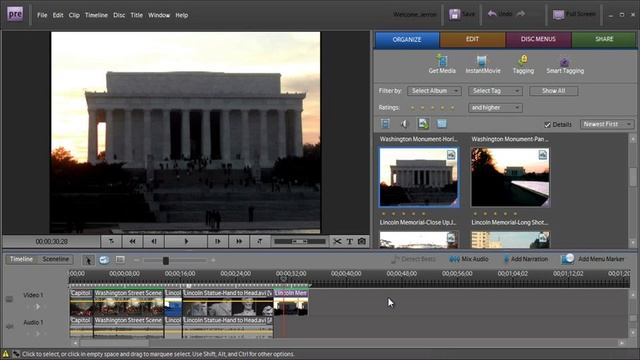640x360 pixels.
Task: Toggle the Audio 1 track speaker icon
Action: pos(9,326)
